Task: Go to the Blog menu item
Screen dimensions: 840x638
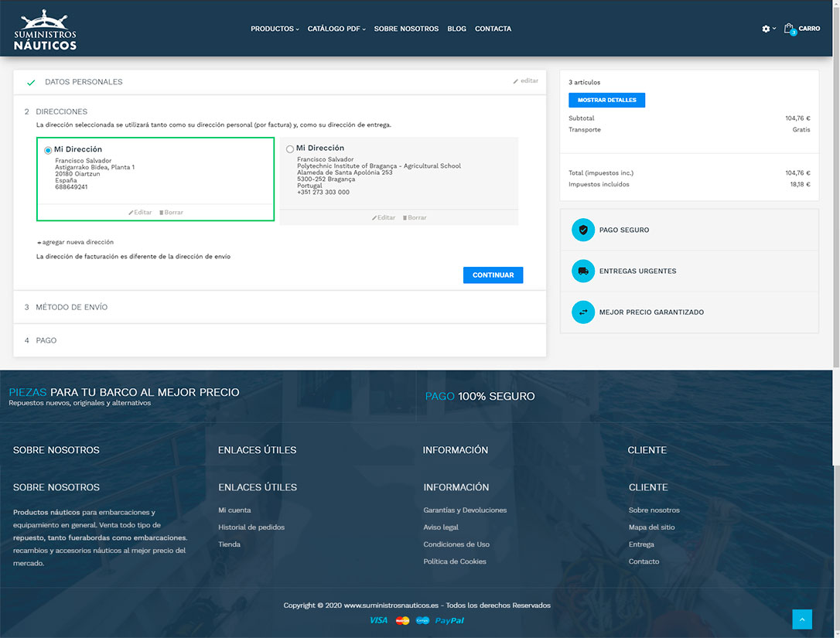Action: [456, 29]
